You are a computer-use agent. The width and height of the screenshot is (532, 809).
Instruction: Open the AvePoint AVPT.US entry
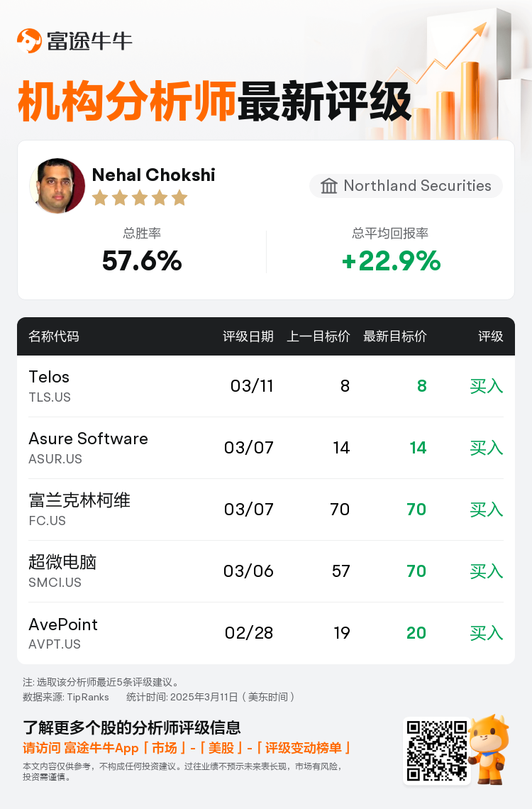(x=266, y=633)
